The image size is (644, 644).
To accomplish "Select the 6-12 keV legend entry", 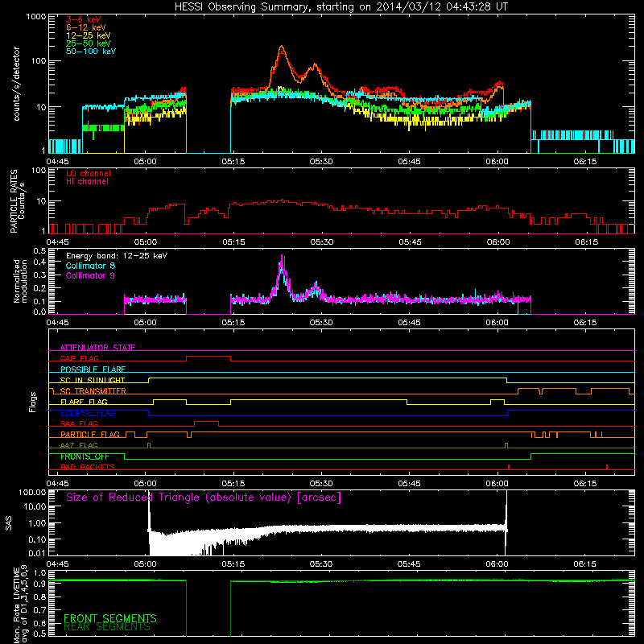I will pyautogui.click(x=86, y=27).
